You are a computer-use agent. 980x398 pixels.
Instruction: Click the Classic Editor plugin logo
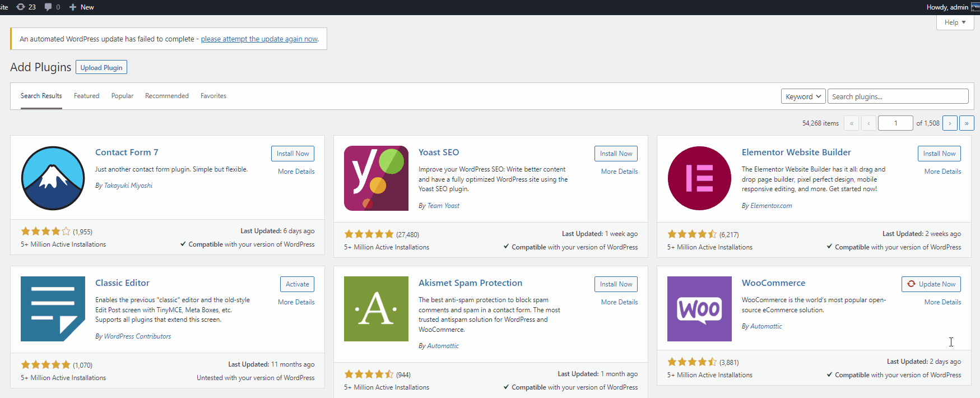click(53, 309)
